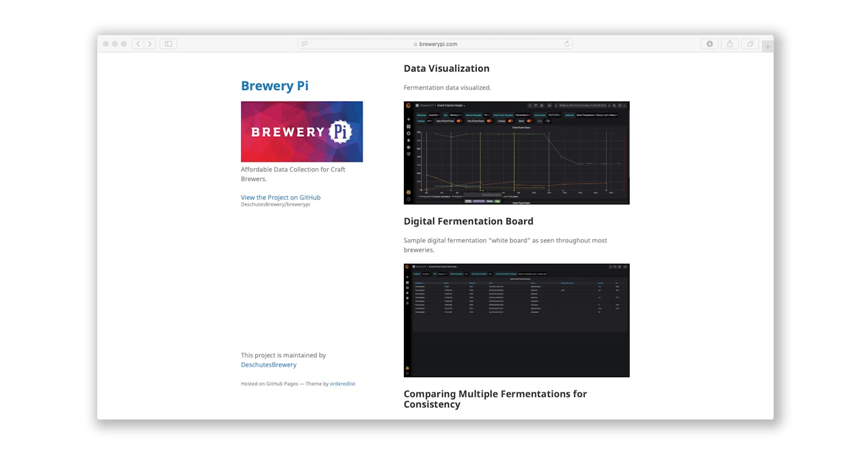The height and width of the screenshot is (452, 868).
Task: Close the Safari window
Action: 105,44
